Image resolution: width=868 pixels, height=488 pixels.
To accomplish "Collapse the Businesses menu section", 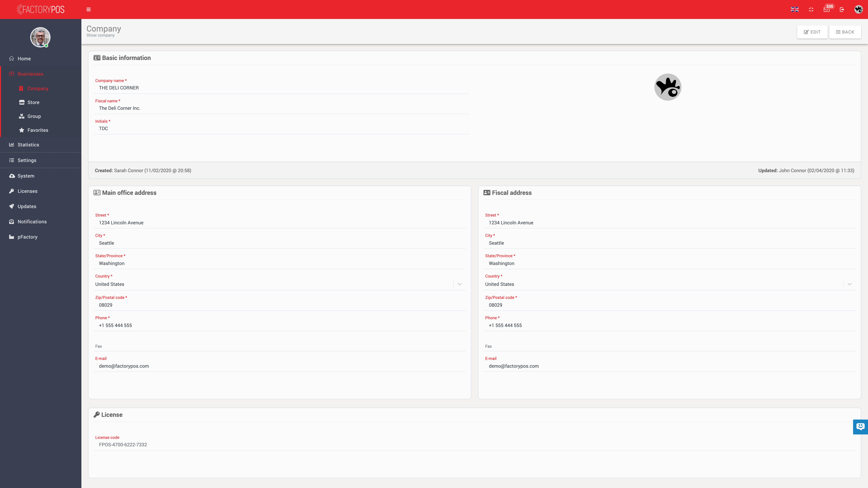I will 30,74.
